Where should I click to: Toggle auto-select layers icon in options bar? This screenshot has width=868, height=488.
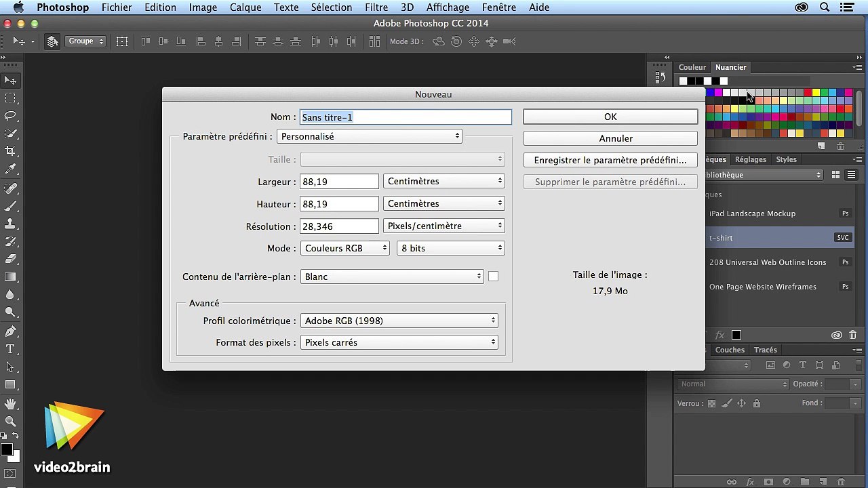click(x=52, y=41)
